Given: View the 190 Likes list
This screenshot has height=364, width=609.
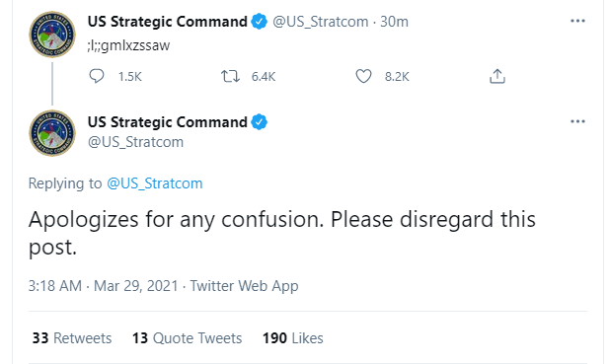Looking at the screenshot, I should coord(293,338).
